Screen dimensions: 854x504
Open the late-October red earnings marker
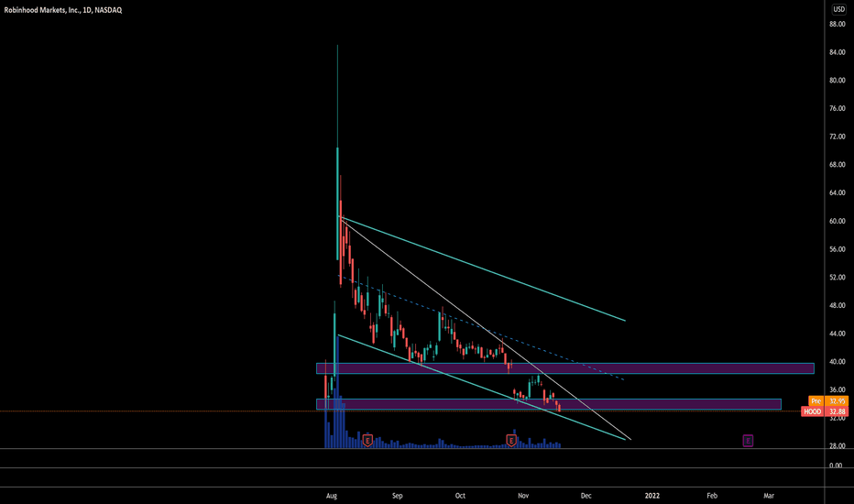[511, 440]
